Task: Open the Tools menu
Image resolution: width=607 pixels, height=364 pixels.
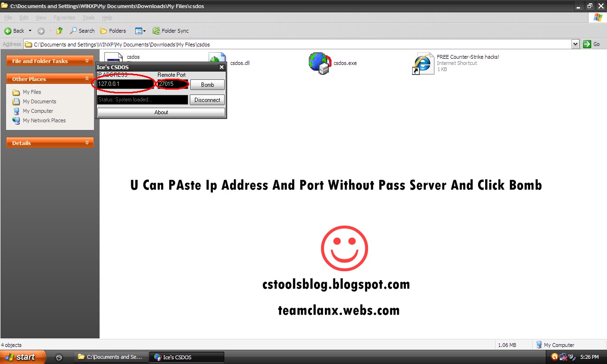Action: coord(89,18)
